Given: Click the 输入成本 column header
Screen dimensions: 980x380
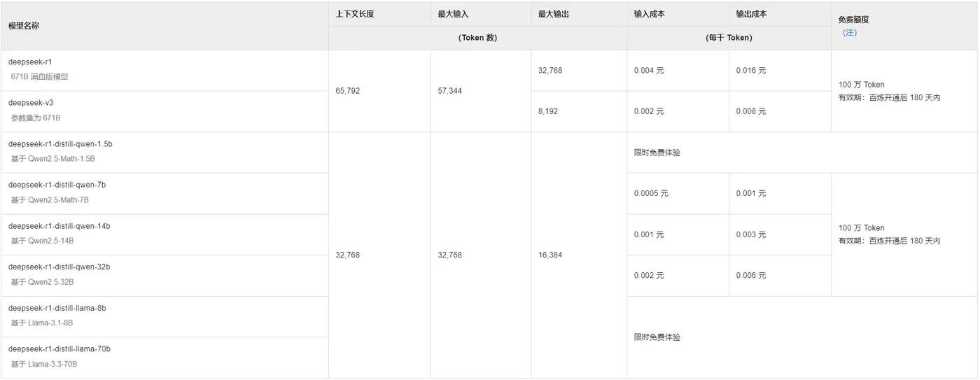Looking at the screenshot, I should (649, 14).
